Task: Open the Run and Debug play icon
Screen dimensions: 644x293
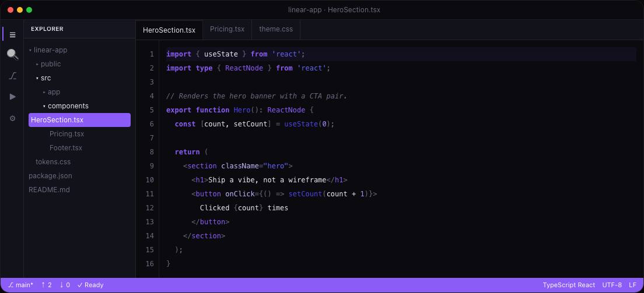Action: 12,97
